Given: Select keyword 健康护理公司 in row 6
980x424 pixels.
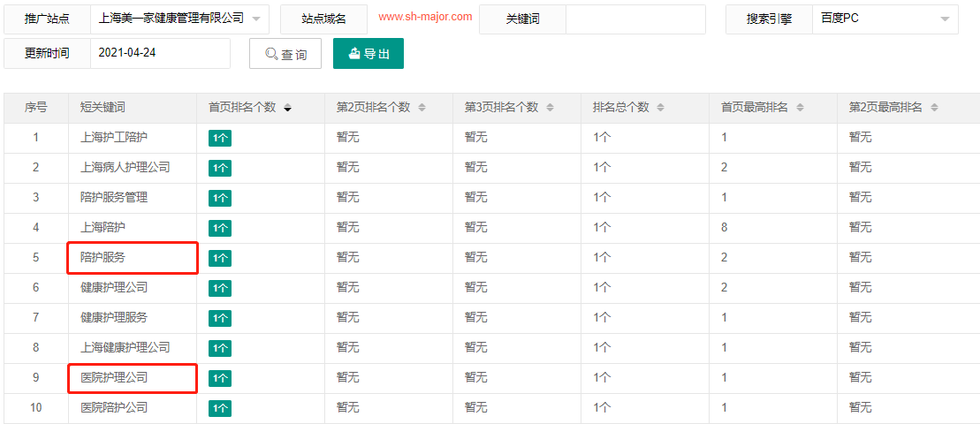Looking at the screenshot, I should click(x=114, y=287).
